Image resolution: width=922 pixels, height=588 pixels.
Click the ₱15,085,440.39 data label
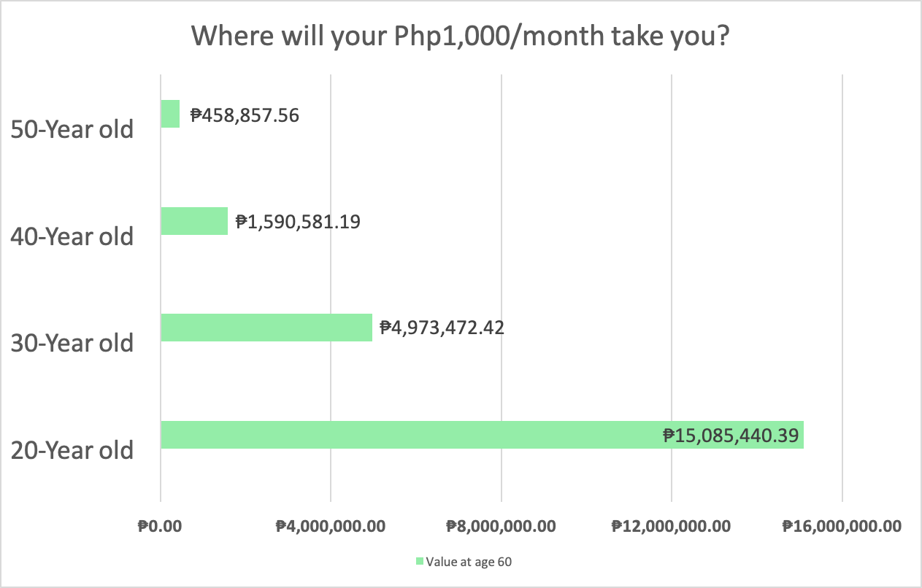coord(731,436)
